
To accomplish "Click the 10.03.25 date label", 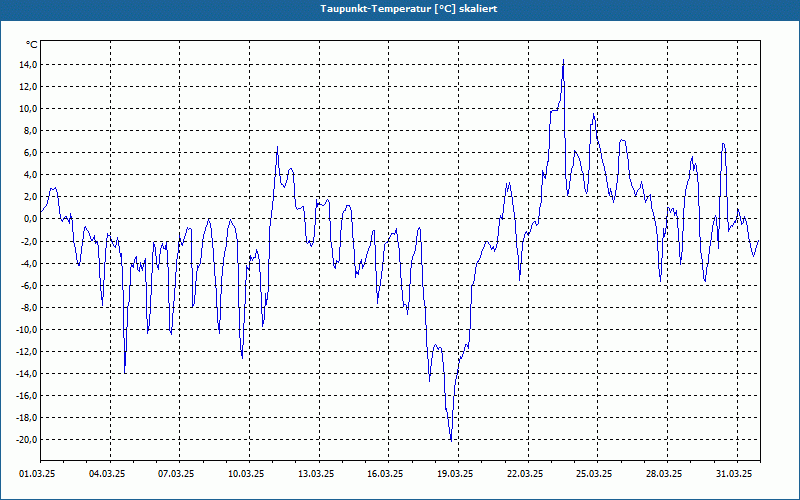I will [x=246, y=474].
